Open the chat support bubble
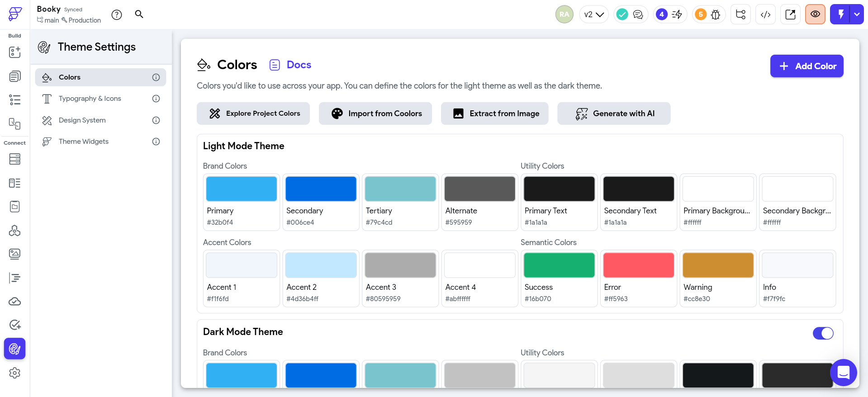Screen dimensions: 868x397 tap(844, 373)
